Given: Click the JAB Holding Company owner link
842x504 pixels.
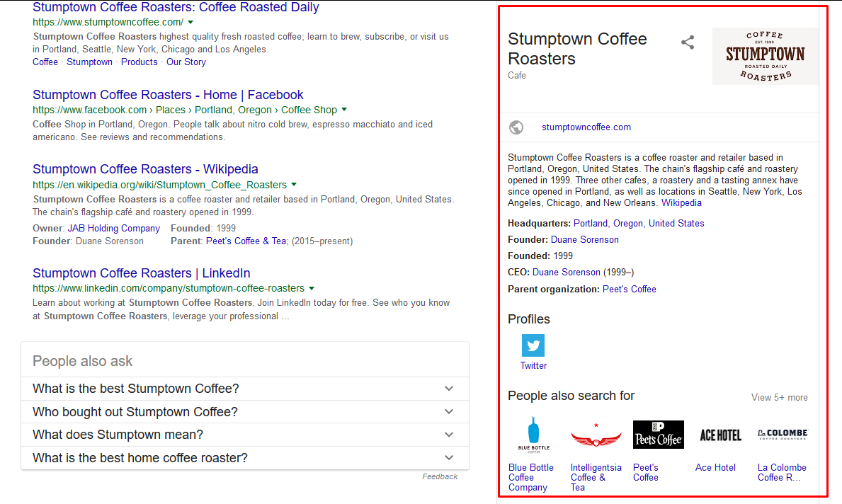Looking at the screenshot, I should pyautogui.click(x=114, y=229).
